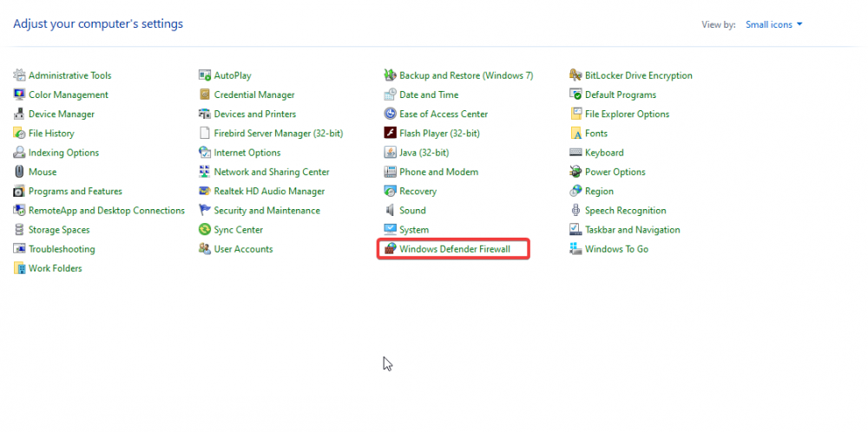868x432 pixels.
Task: Click the Sync Center green icon
Action: point(205,230)
